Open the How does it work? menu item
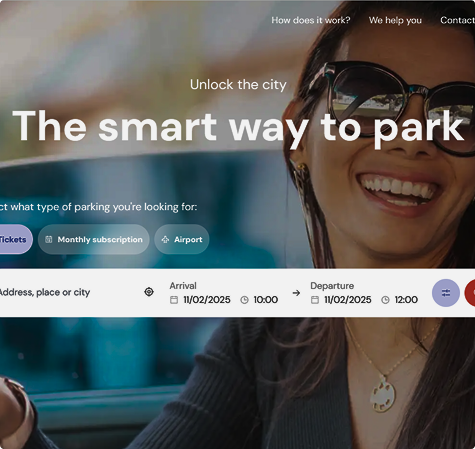 [x=311, y=20]
